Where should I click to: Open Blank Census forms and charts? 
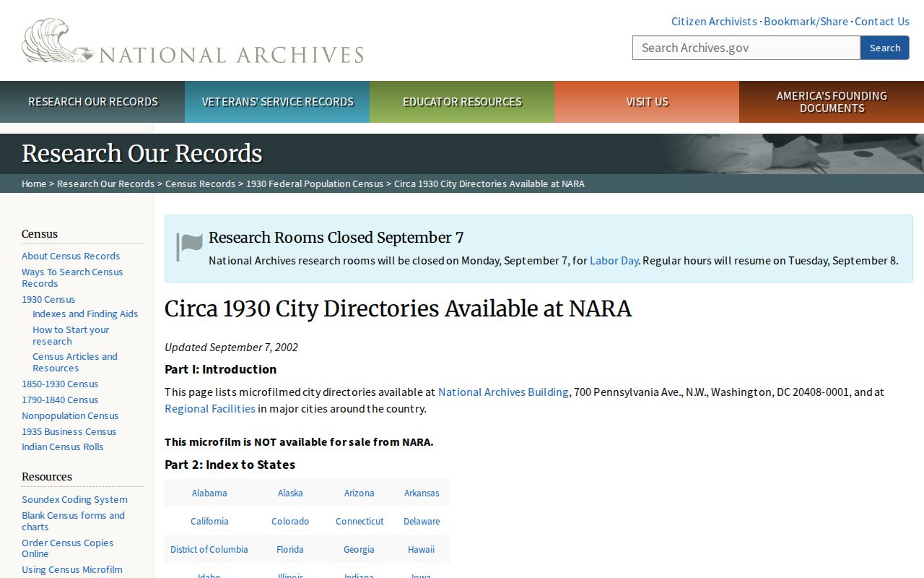tap(73, 521)
